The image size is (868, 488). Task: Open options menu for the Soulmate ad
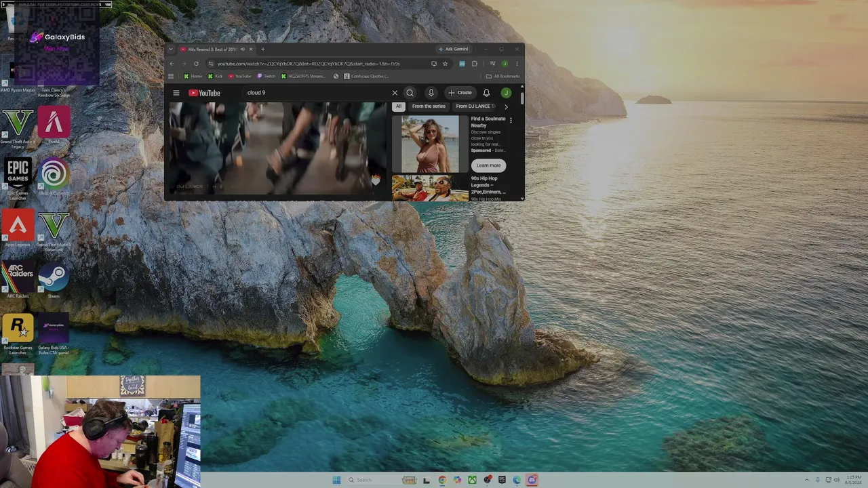click(511, 120)
